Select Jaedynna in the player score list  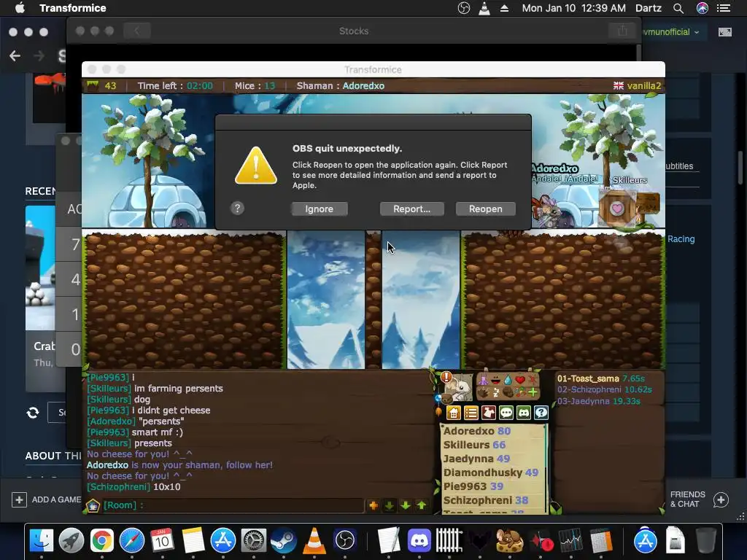pos(476,459)
